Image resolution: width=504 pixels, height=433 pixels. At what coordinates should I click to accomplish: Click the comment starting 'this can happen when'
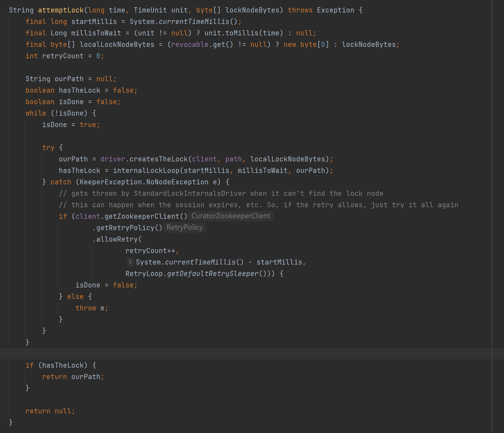[258, 205]
